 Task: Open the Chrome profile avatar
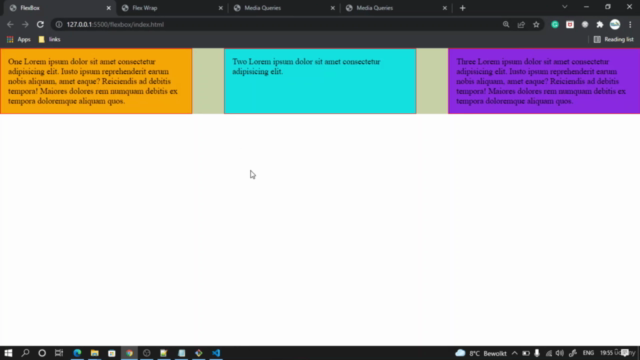pos(615,24)
